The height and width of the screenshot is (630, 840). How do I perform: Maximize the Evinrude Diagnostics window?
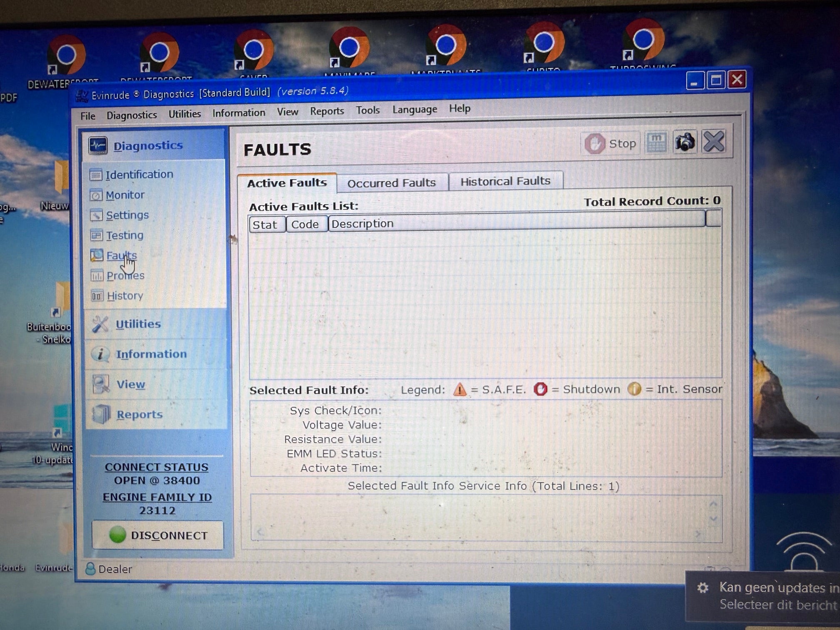pos(716,80)
